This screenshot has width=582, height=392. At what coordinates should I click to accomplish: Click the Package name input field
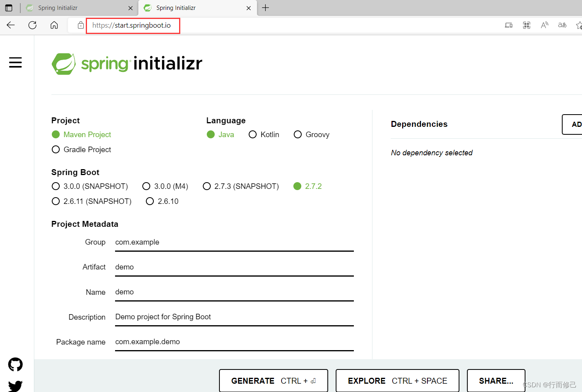click(234, 342)
